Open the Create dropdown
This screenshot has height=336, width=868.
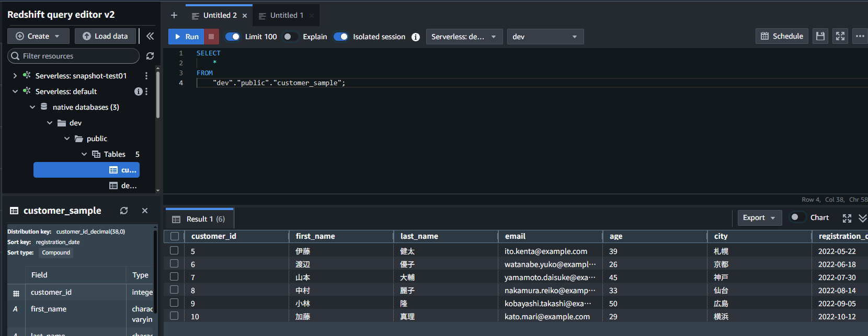coord(38,36)
